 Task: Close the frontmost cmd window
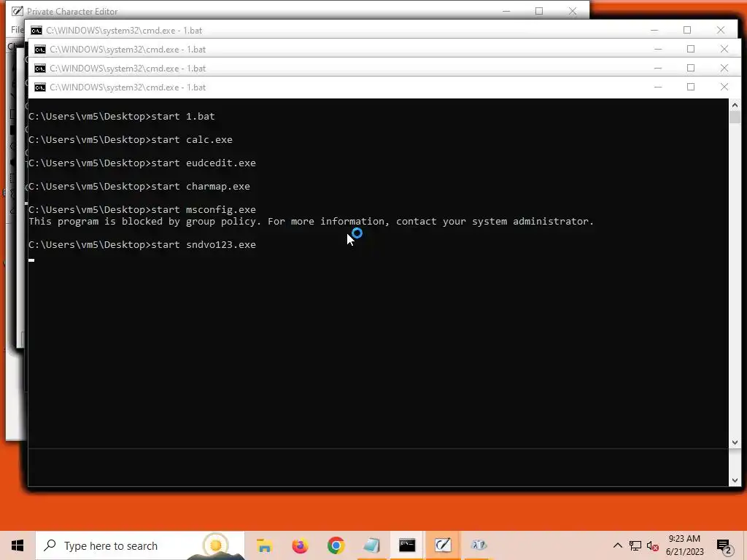tap(724, 87)
